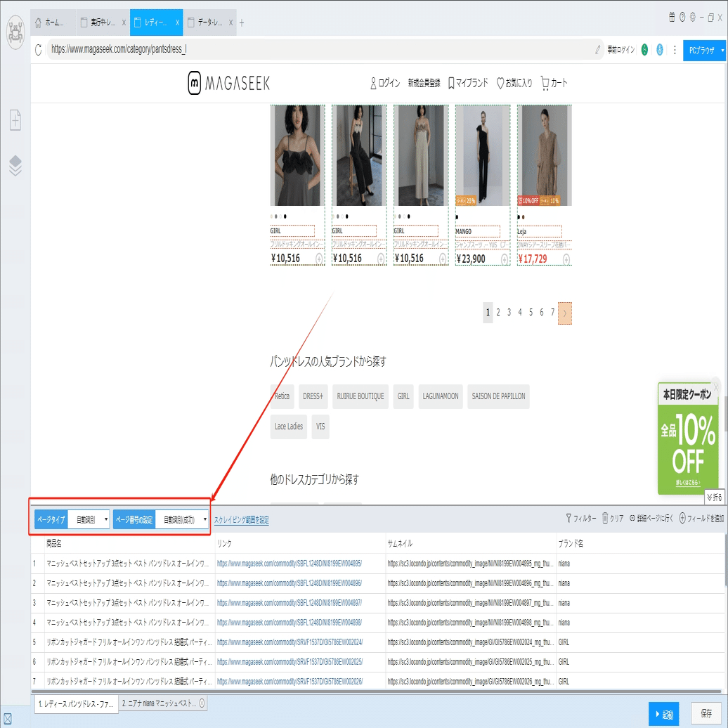Click the address bar URL field
Screen dimensions: 728x728
320,49
